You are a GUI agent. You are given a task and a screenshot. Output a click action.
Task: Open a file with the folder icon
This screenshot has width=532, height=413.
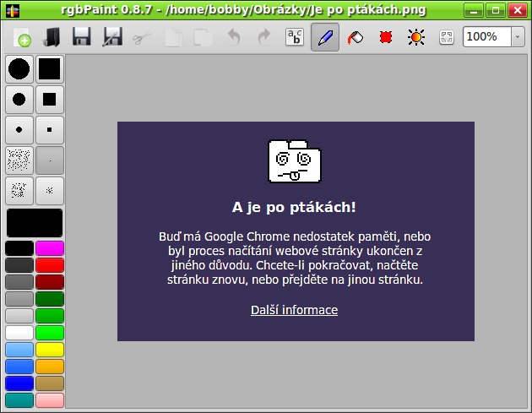[52, 37]
